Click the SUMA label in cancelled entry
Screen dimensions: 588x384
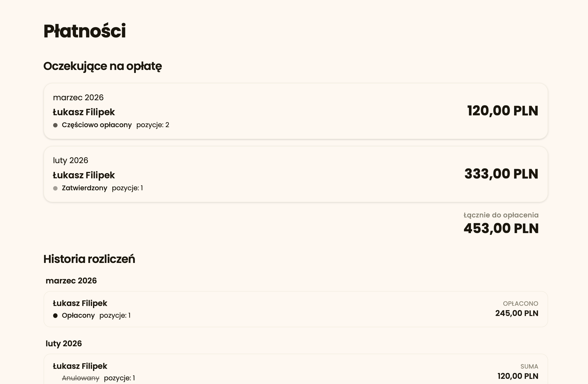529,366
